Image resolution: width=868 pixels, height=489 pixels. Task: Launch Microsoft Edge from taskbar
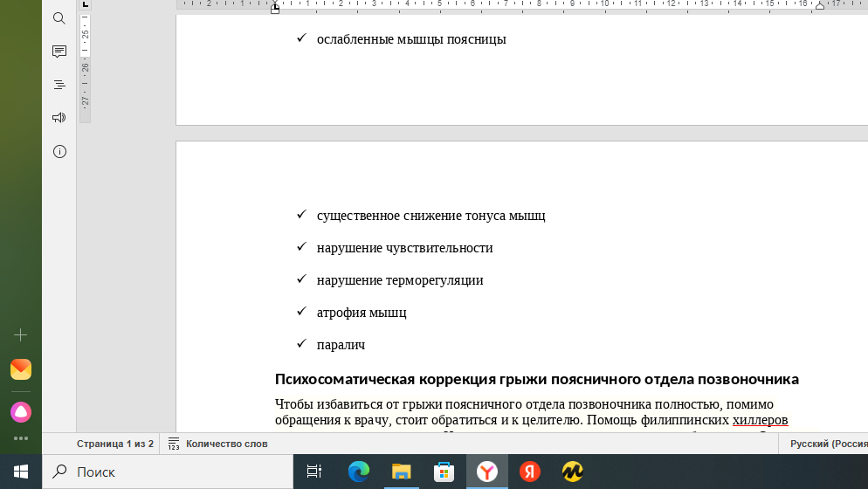pyautogui.click(x=358, y=472)
